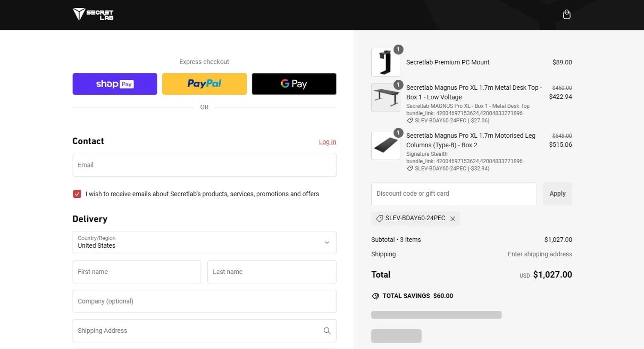Apply the discount code
644x349 pixels.
(x=557, y=194)
